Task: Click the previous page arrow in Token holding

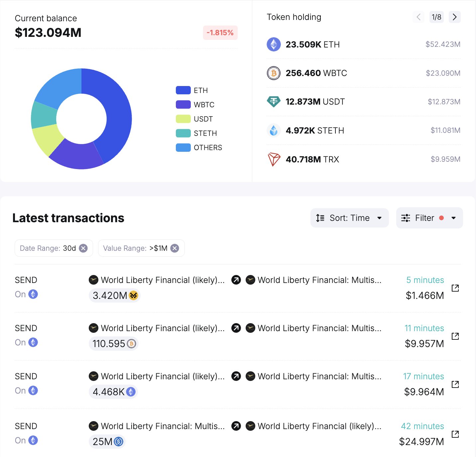Action: click(418, 17)
